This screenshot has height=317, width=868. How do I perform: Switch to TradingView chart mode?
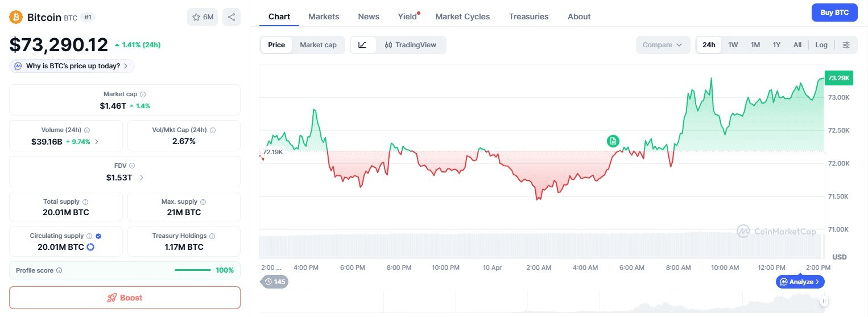pyautogui.click(x=411, y=45)
